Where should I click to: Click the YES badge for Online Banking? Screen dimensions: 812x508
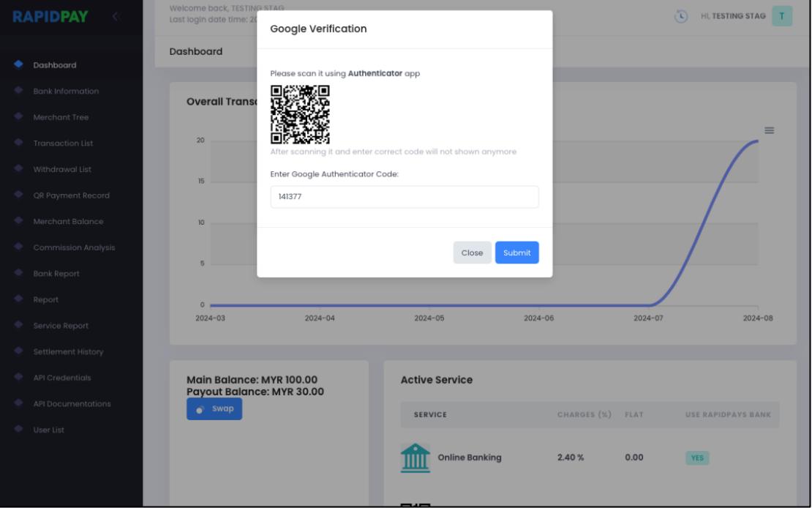tap(697, 458)
